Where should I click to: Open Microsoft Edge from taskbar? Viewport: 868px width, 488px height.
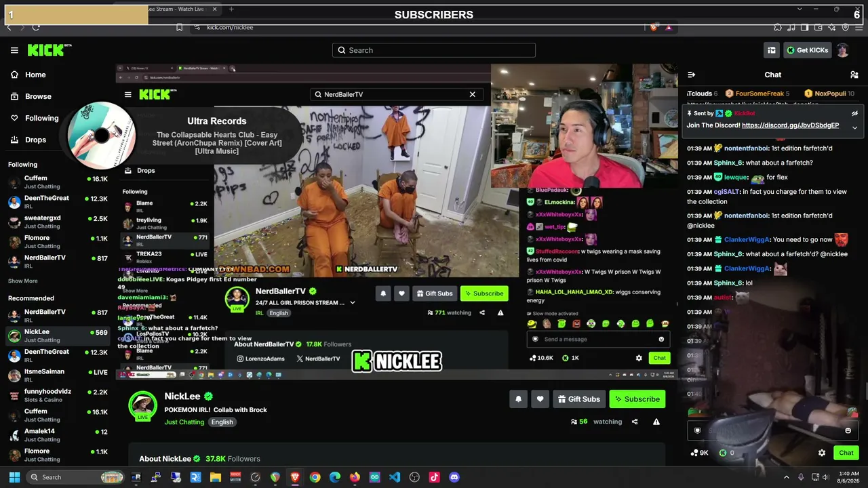point(335,477)
